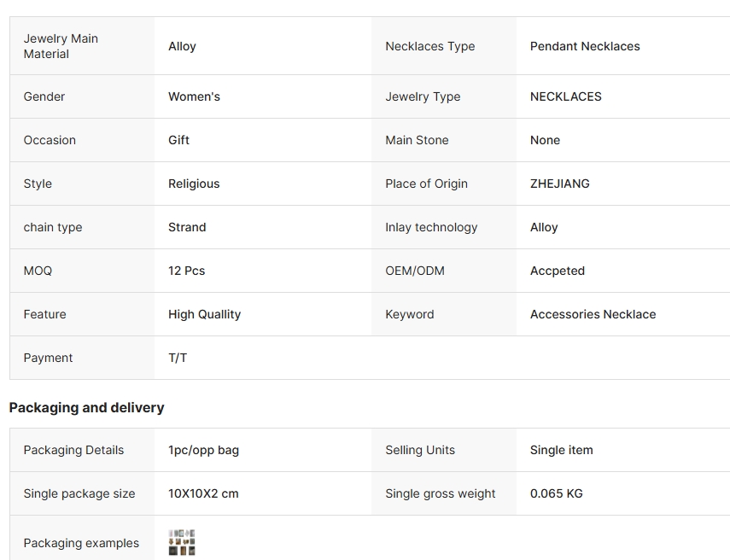
Task: Select the Strand chain type value
Action: tap(187, 227)
